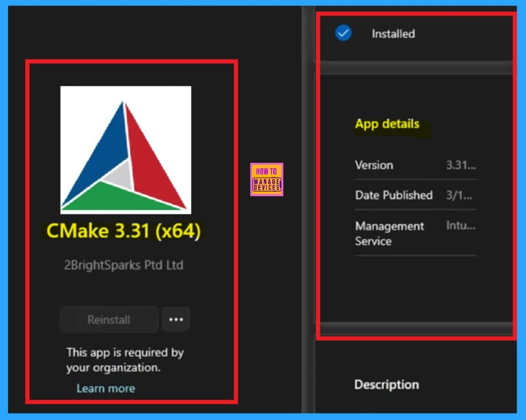Select the Installed status text

pos(393,34)
